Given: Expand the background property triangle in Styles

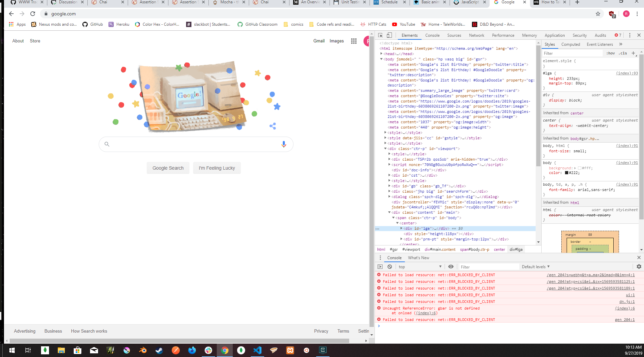Looking at the screenshot, I should [575, 168].
